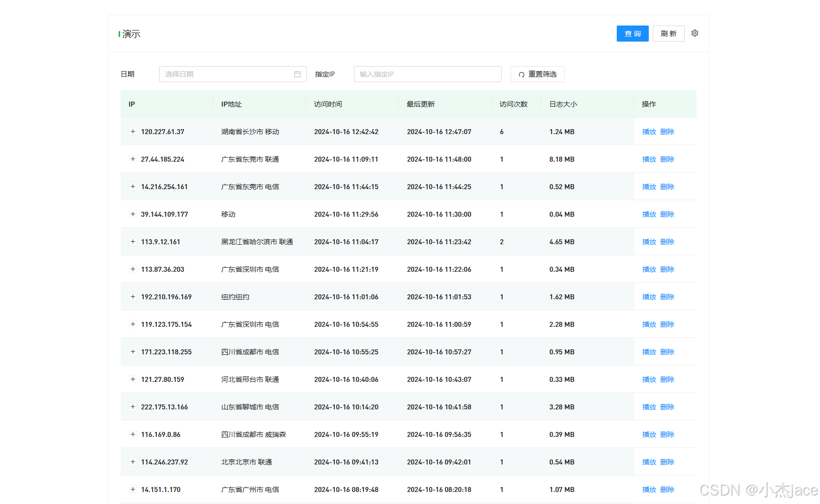Play the recording for 120.227.61.37

coord(649,132)
